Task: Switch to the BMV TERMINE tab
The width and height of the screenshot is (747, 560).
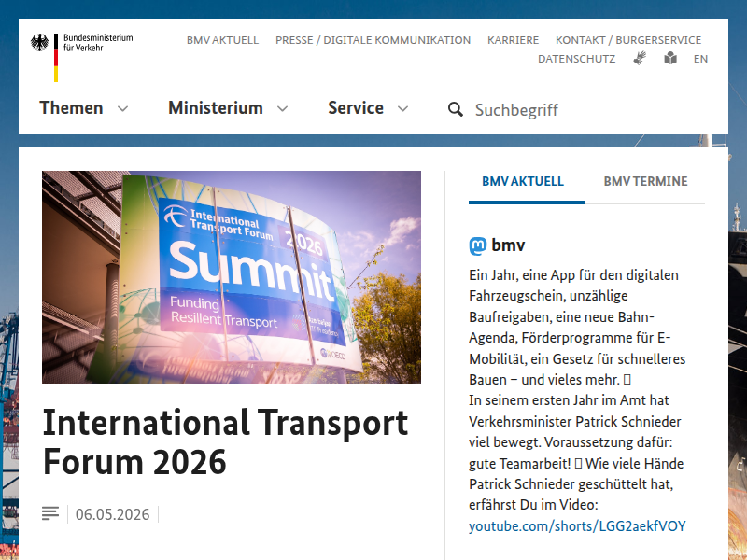Action: click(x=645, y=181)
